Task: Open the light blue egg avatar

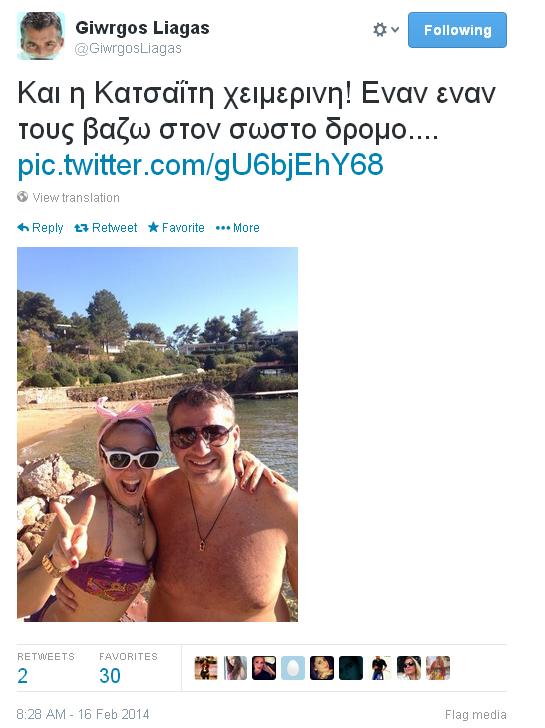Action: pyautogui.click(x=293, y=668)
